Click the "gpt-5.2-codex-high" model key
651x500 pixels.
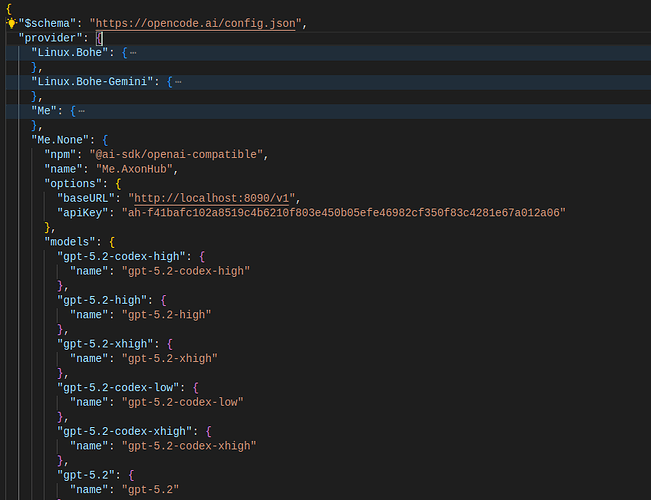121,256
